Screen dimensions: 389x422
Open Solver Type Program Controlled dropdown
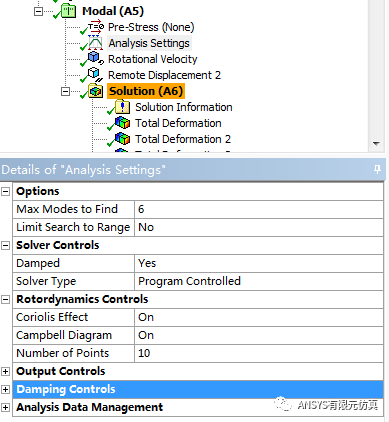[259, 281]
